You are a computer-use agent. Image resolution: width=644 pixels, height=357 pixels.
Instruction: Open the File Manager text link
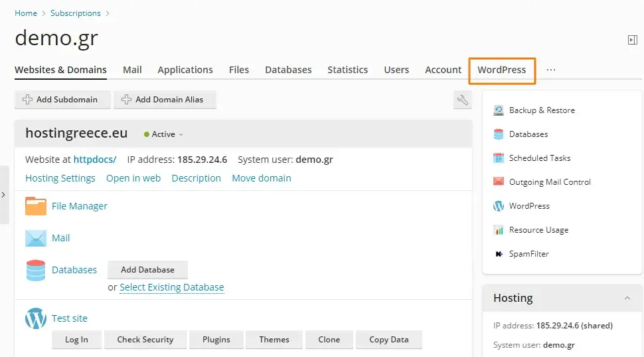(x=80, y=206)
